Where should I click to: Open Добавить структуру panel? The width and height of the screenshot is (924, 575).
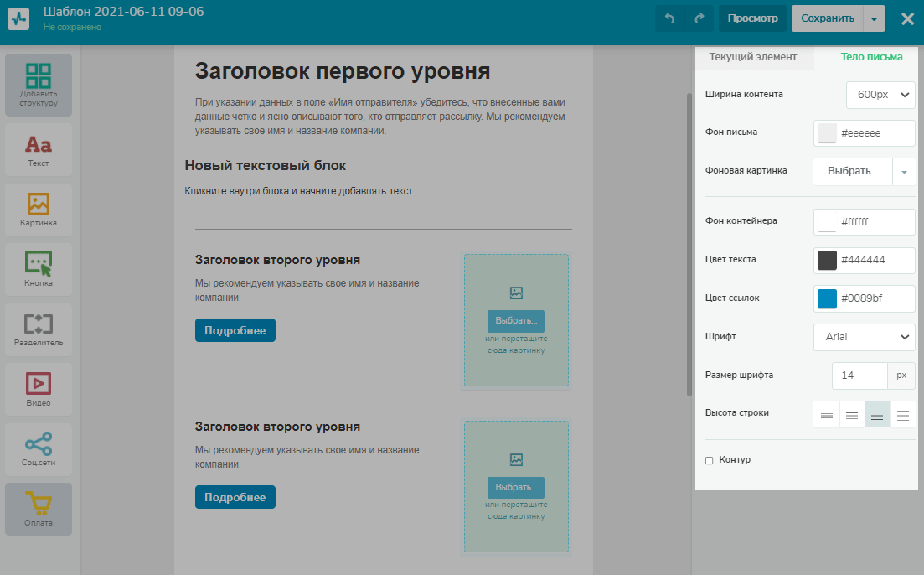pos(39,85)
